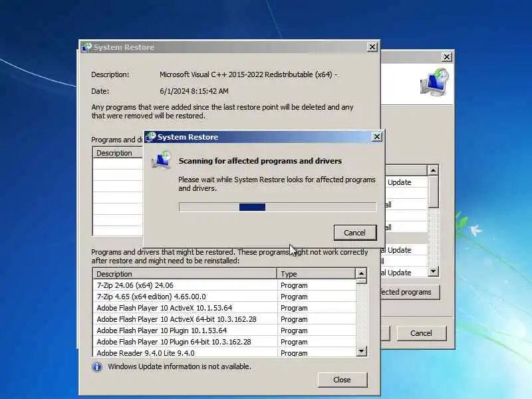Click the System Restore icon in scanning dialog
Image resolution: width=532 pixels, height=399 pixels.
[x=162, y=160]
